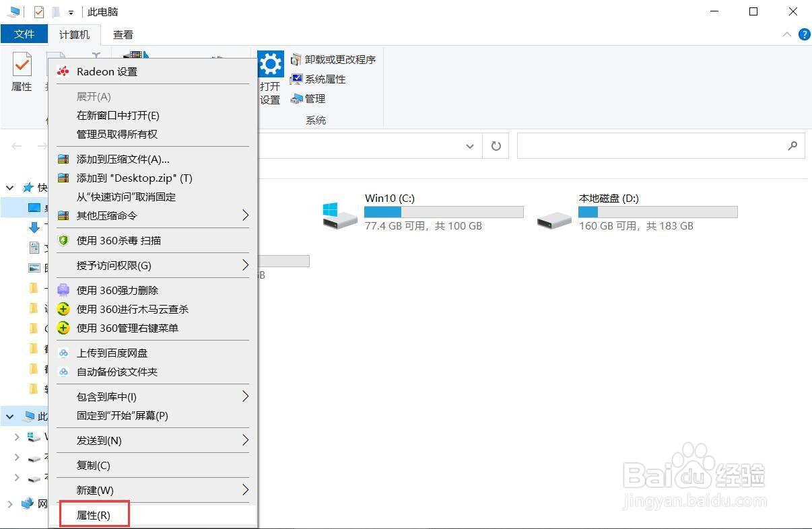Click 上传到百度网盘 cloud icon
812x529 pixels.
click(63, 352)
